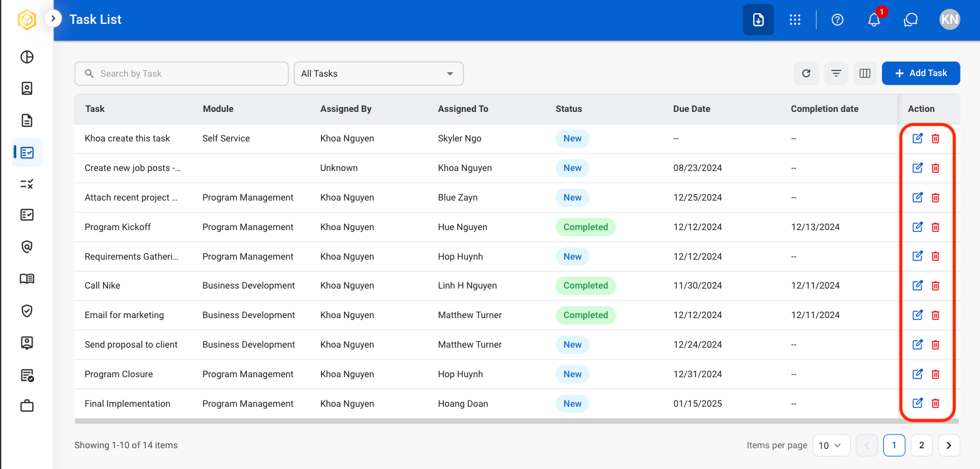This screenshot has width=980, height=469.
Task: Open the Items per page dropdown
Action: (831, 445)
